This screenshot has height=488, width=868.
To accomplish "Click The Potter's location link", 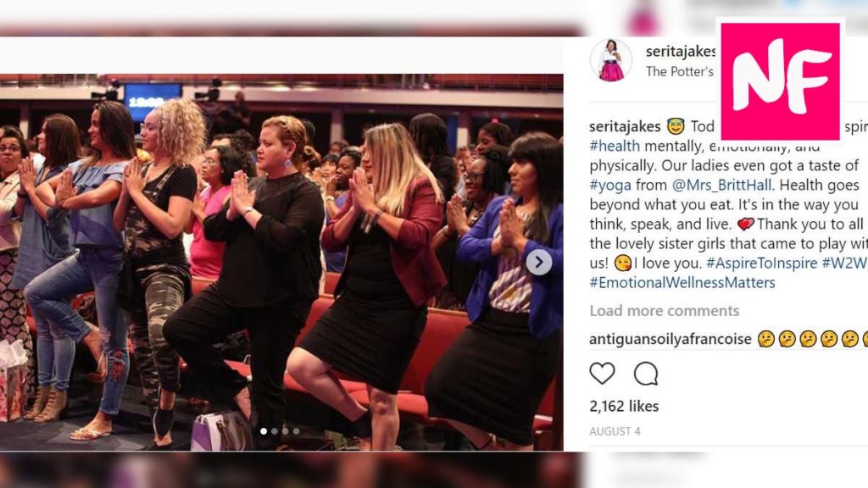I will [680, 71].
